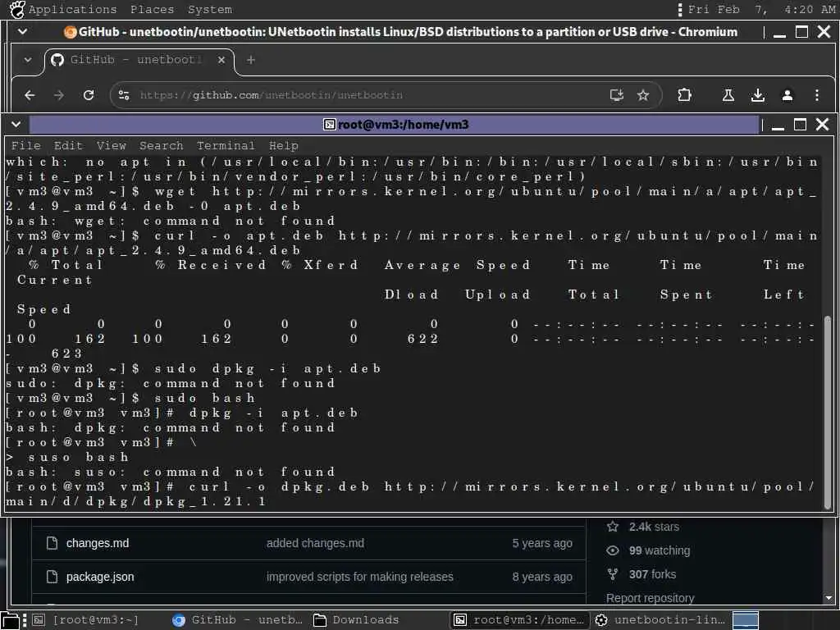
Task: Click the 99 watching link
Action: click(x=660, y=550)
